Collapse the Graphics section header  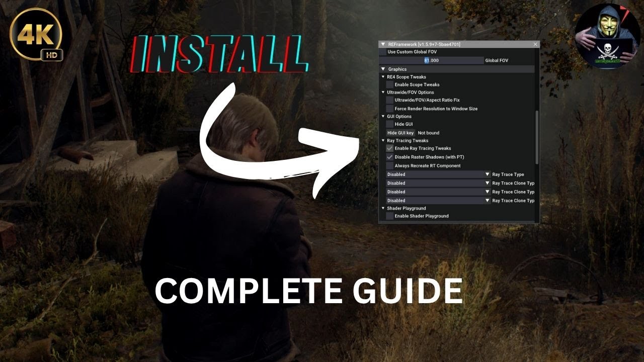[457, 69]
